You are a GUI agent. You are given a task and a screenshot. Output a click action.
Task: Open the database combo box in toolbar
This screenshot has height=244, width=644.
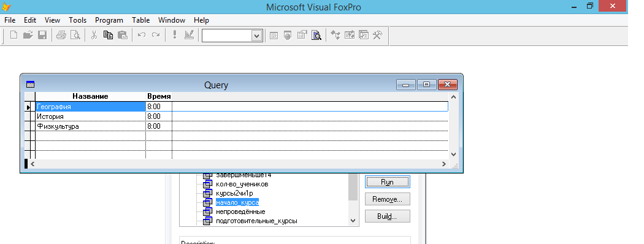(257, 36)
